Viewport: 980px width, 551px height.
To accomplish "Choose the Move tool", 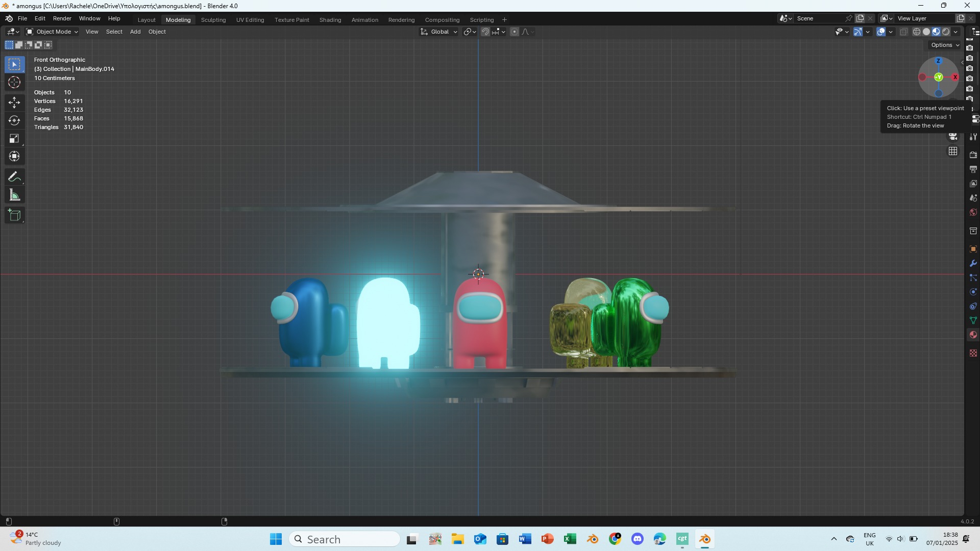I will click(x=14, y=103).
